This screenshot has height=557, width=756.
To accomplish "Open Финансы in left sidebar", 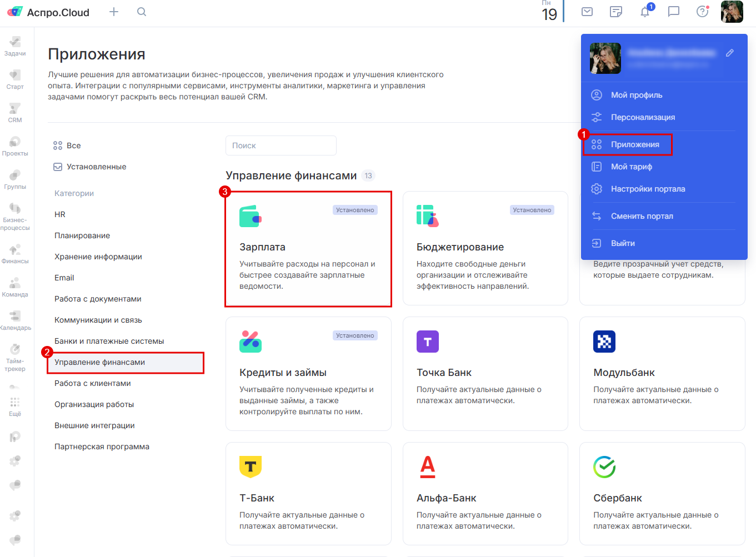I will pyautogui.click(x=15, y=253).
